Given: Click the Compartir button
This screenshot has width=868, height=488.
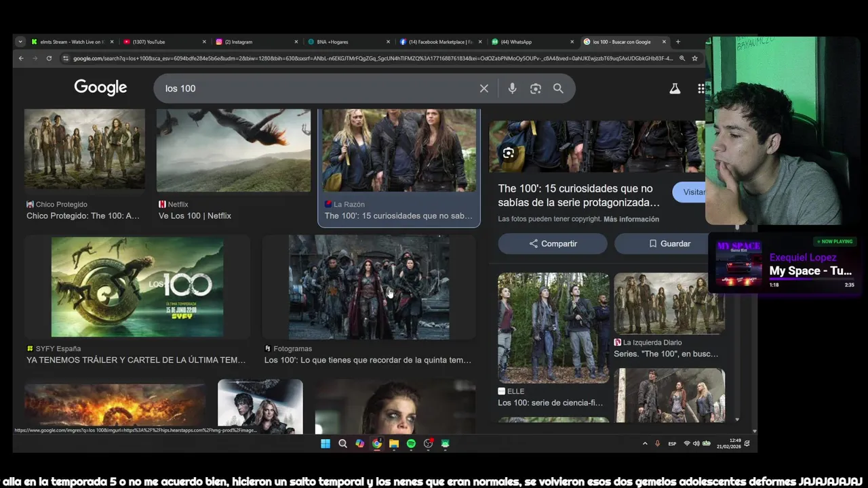Looking at the screenshot, I should click(553, 243).
